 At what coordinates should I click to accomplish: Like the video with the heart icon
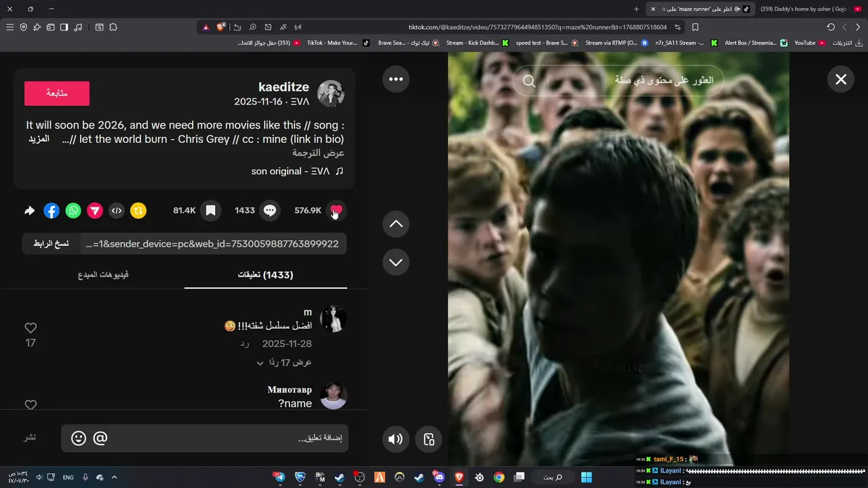336,211
